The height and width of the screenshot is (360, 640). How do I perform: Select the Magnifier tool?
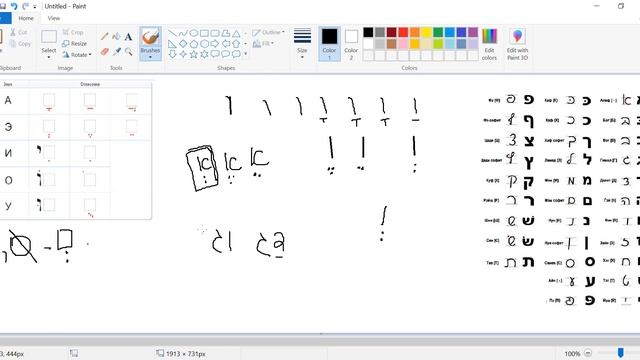click(x=129, y=51)
